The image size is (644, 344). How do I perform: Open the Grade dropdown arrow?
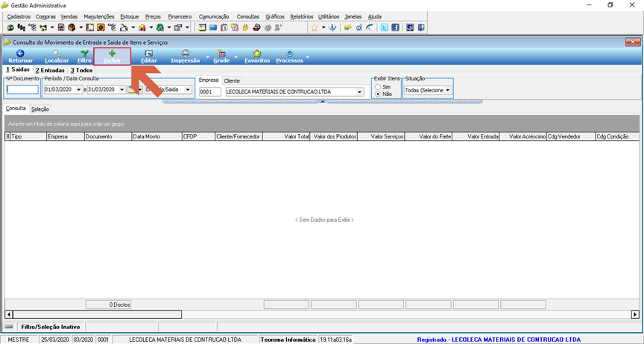[236, 57]
